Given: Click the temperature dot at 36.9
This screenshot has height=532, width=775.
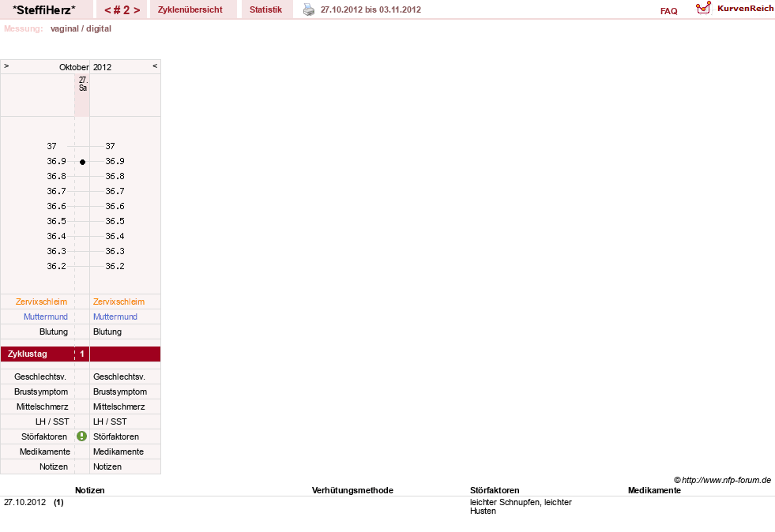Looking at the screenshot, I should tap(82, 162).
